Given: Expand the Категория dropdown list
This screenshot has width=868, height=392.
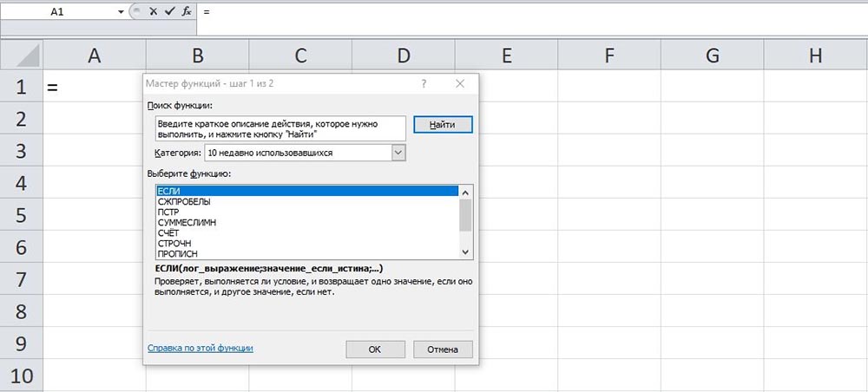Looking at the screenshot, I should pyautogui.click(x=398, y=153).
